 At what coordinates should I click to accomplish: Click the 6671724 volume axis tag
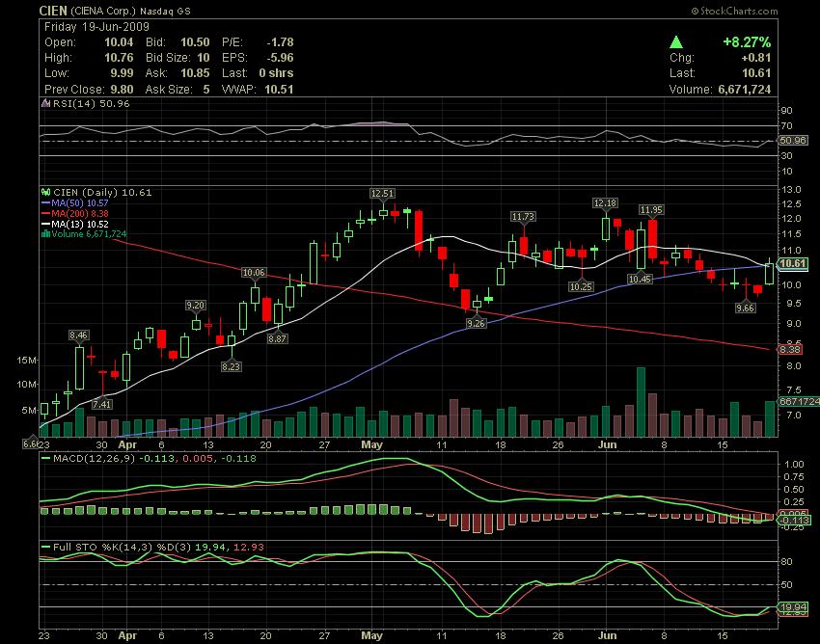[x=799, y=401]
